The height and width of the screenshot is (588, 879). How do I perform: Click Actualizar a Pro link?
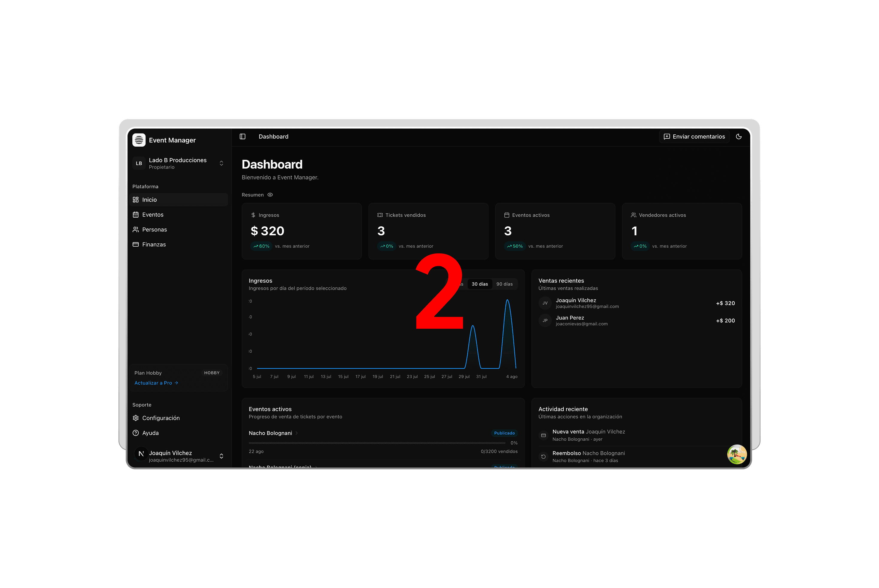156,383
